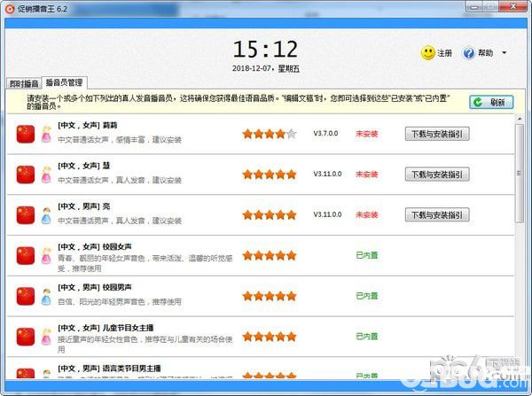
Task: Click the 已内置 status for 儿童节目女主播
Action: click(x=367, y=336)
